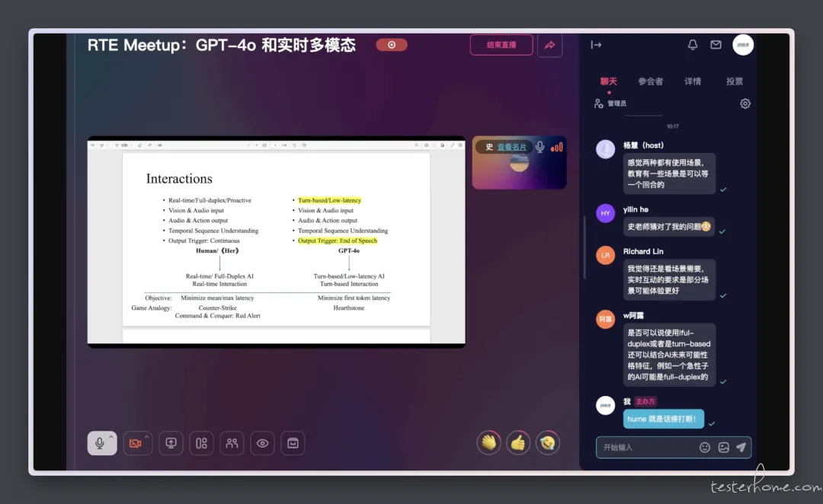Collapse the chat sidebar panel
Screen dimensions: 823x504
pos(596,45)
